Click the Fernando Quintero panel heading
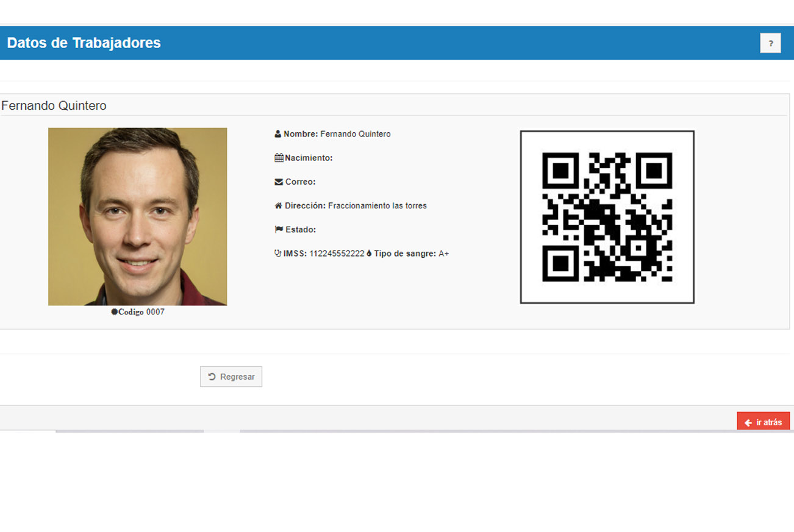The height and width of the screenshot is (532, 794). [54, 106]
